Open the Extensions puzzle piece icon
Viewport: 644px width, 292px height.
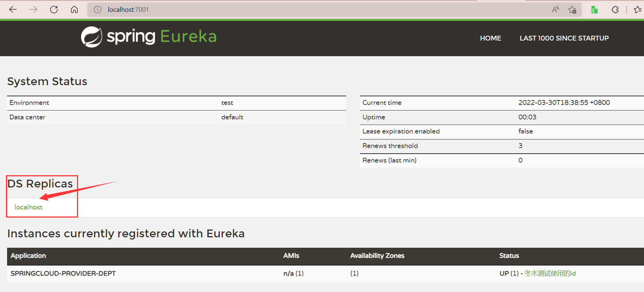point(615,10)
